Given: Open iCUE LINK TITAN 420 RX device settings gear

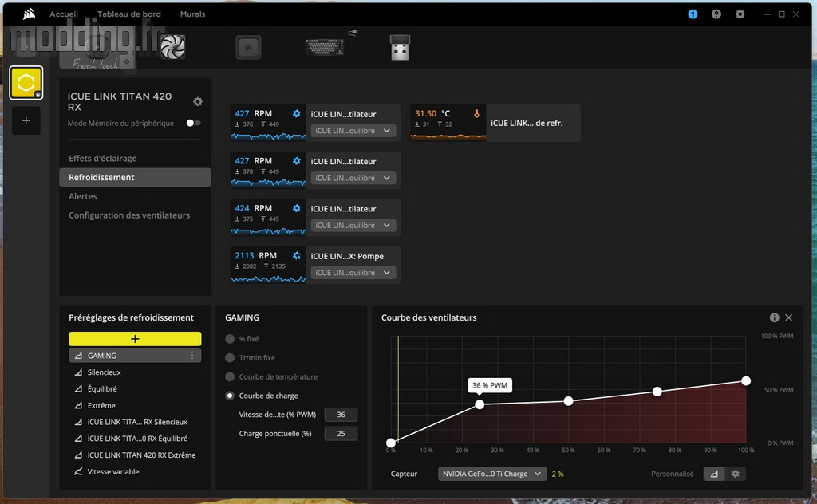Looking at the screenshot, I should click(198, 101).
